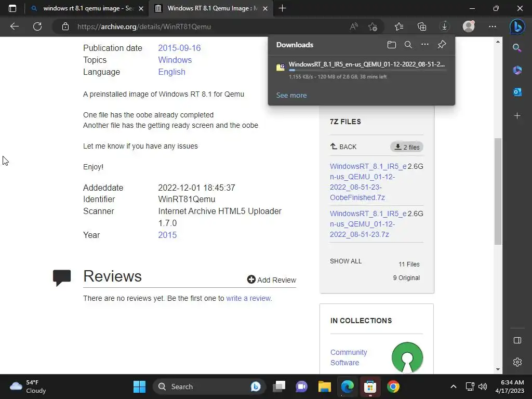Download the QEMU_01-12-2022_08-51-23.7z file link
The width and height of the screenshot is (532, 399).
coord(368,224)
